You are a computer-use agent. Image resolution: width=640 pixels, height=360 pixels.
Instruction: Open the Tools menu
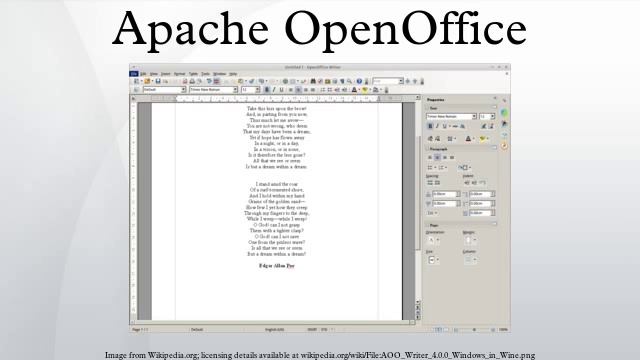(205, 74)
